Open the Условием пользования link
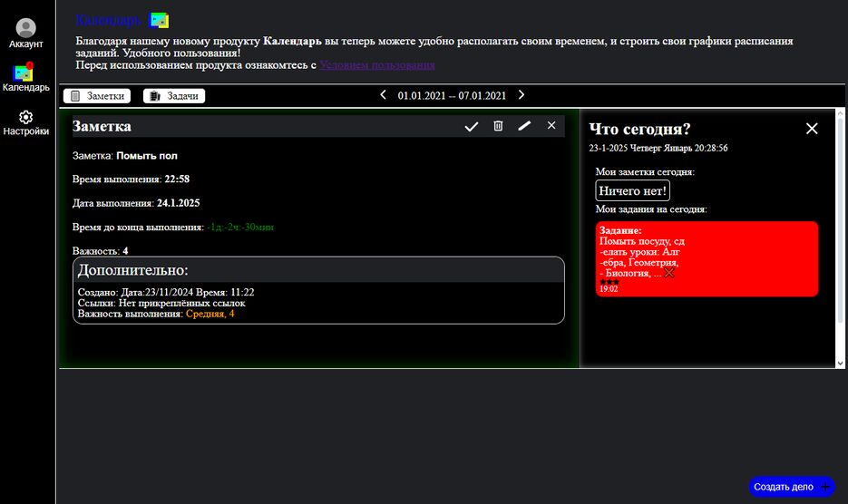Screen dimensions: 848x504 pyautogui.click(x=376, y=65)
